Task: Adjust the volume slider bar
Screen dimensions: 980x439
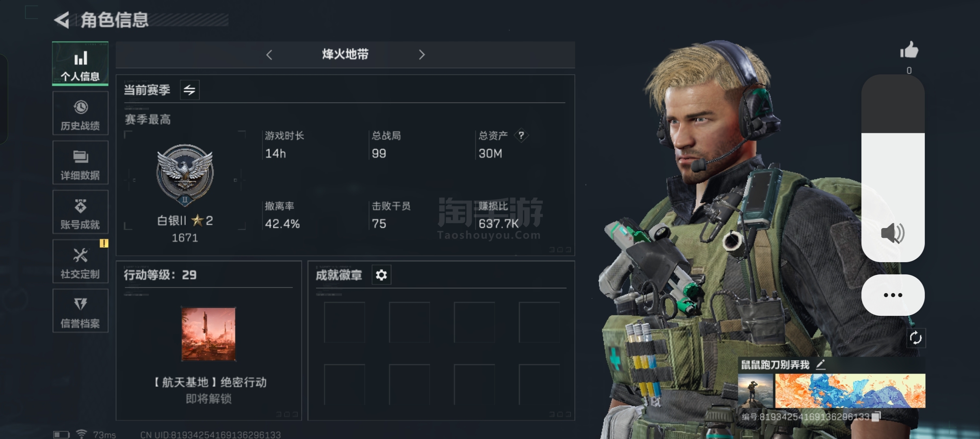Action: point(893,168)
